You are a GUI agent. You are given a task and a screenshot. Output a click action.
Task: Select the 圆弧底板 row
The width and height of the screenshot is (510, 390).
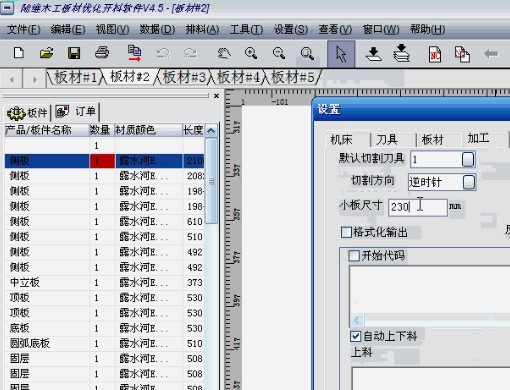click(x=104, y=343)
